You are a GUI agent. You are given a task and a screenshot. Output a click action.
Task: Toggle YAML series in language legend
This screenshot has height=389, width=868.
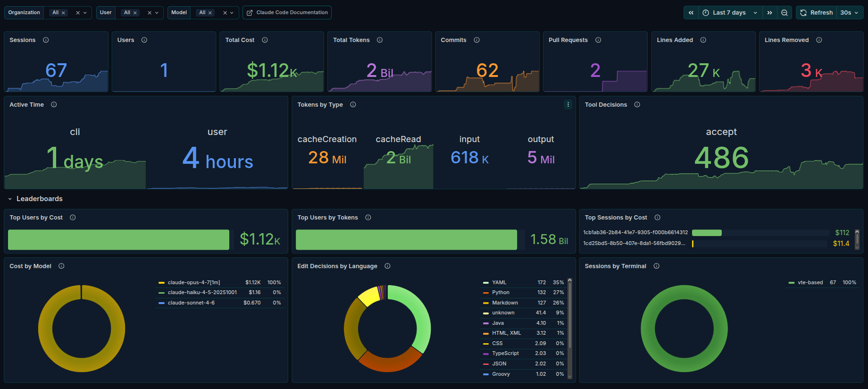click(x=499, y=283)
